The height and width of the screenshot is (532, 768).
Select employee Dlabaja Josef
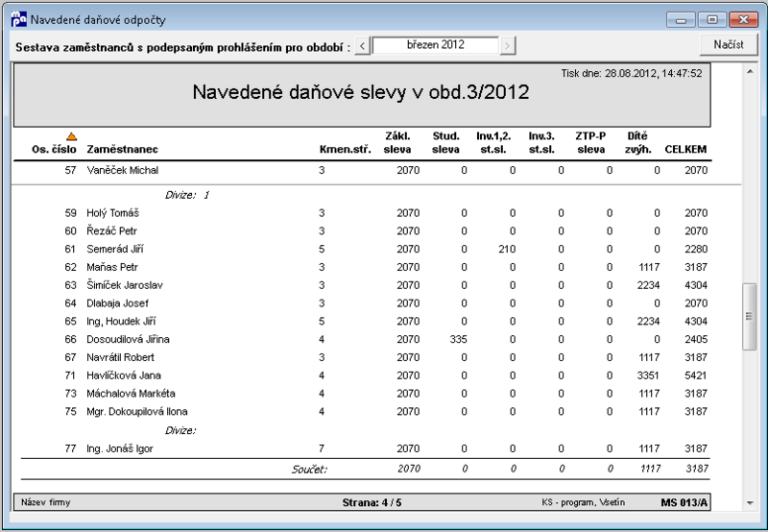click(117, 303)
